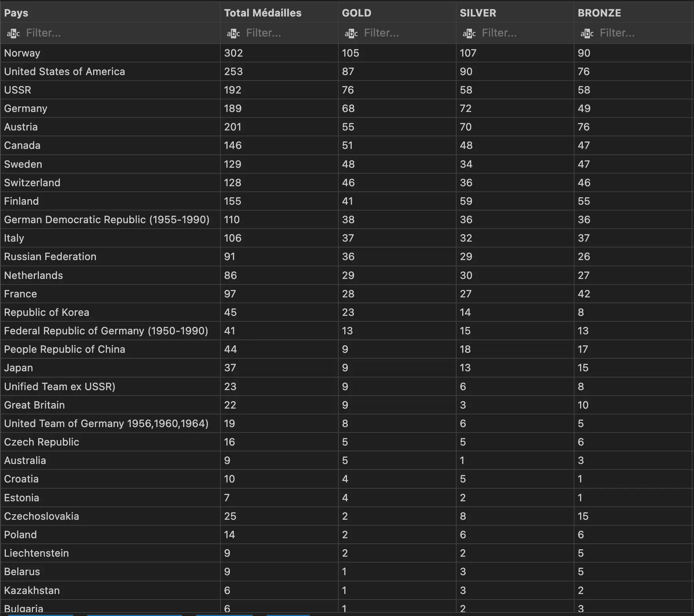The image size is (694, 616).
Task: Click Norway's total medals value 302
Action: click(233, 53)
